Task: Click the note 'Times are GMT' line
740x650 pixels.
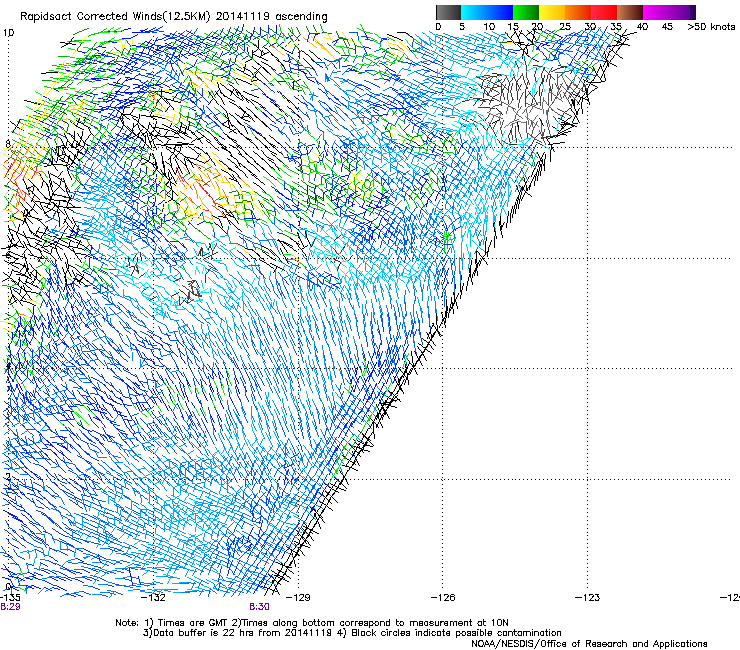Action: click(312, 623)
